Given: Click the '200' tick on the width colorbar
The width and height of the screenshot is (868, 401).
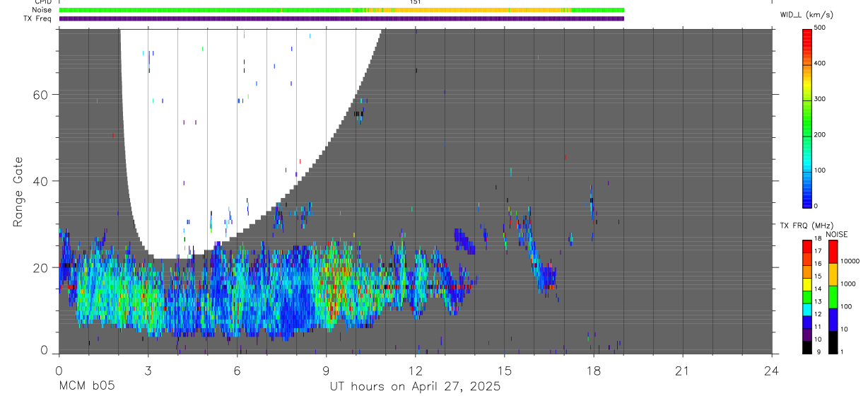Looking at the screenshot, I should (820, 134).
